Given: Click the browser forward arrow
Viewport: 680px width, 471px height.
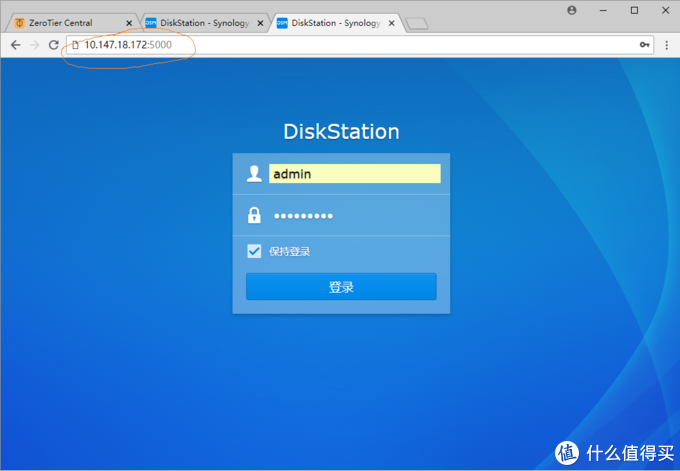Looking at the screenshot, I should click(35, 45).
